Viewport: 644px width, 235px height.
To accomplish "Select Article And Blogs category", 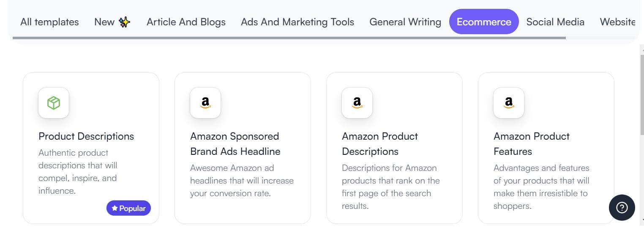I will tap(186, 22).
